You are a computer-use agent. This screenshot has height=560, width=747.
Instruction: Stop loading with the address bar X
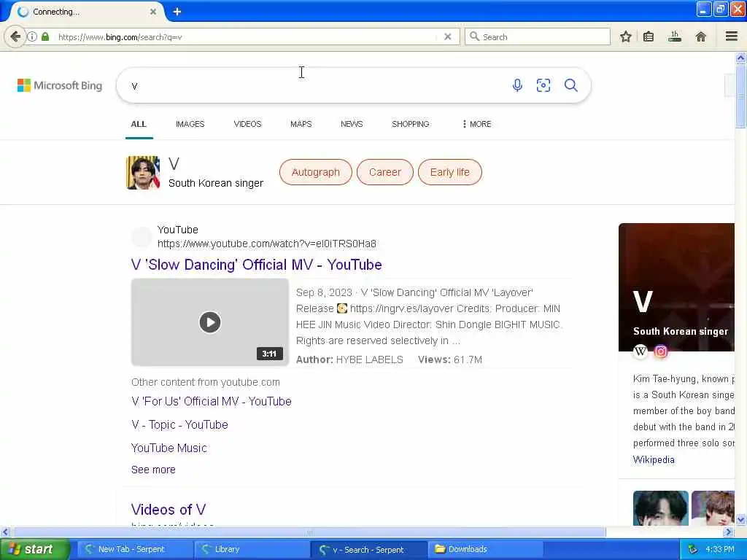coord(448,36)
